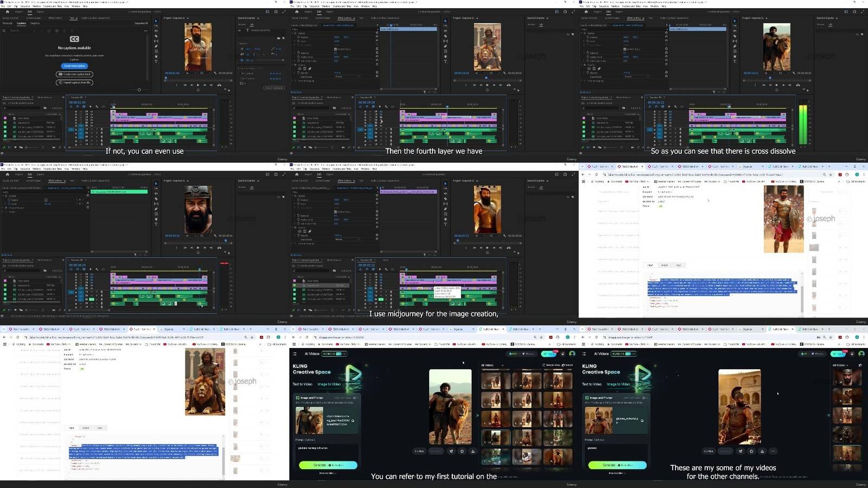Switch to the Transcript tab in Text panel
The width and height of the screenshot is (868, 488).
(8, 23)
